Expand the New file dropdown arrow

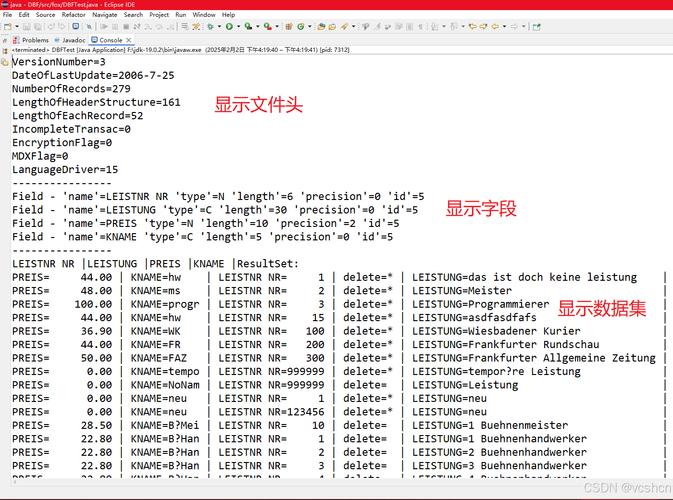[x=17, y=26]
